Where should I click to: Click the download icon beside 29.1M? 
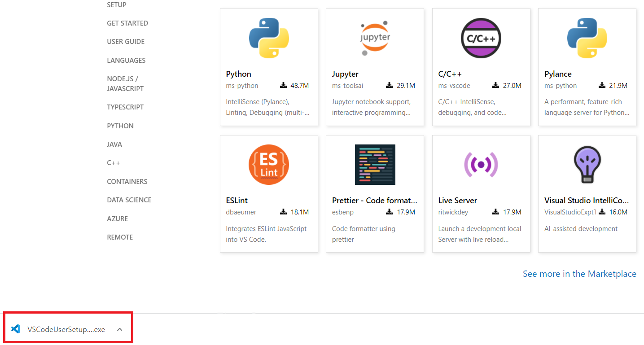pyautogui.click(x=390, y=85)
